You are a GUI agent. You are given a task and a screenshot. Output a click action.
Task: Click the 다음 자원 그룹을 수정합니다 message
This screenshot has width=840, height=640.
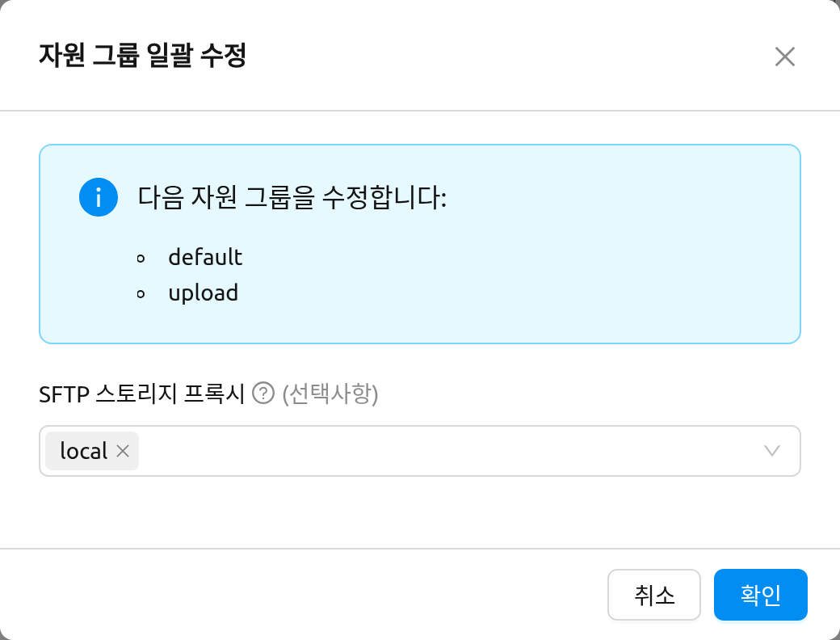tap(292, 197)
